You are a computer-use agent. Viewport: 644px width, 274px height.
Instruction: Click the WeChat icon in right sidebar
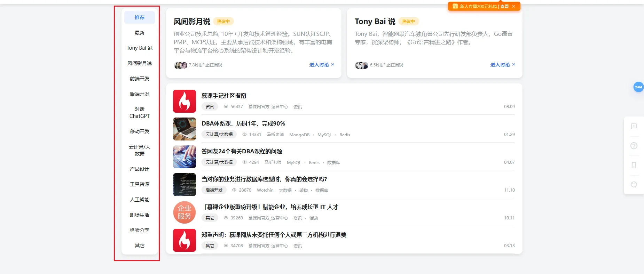click(634, 185)
